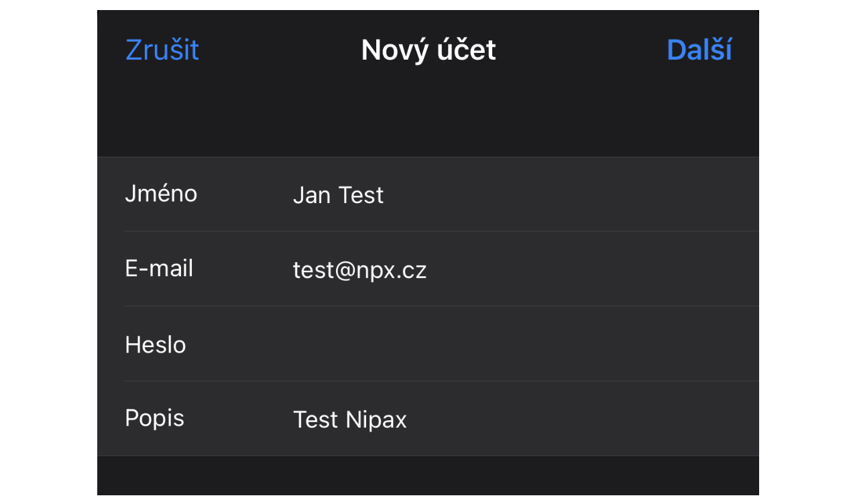Tap Zrušit to cancel account creation
This screenshot has width=849, height=504.
coord(162,50)
